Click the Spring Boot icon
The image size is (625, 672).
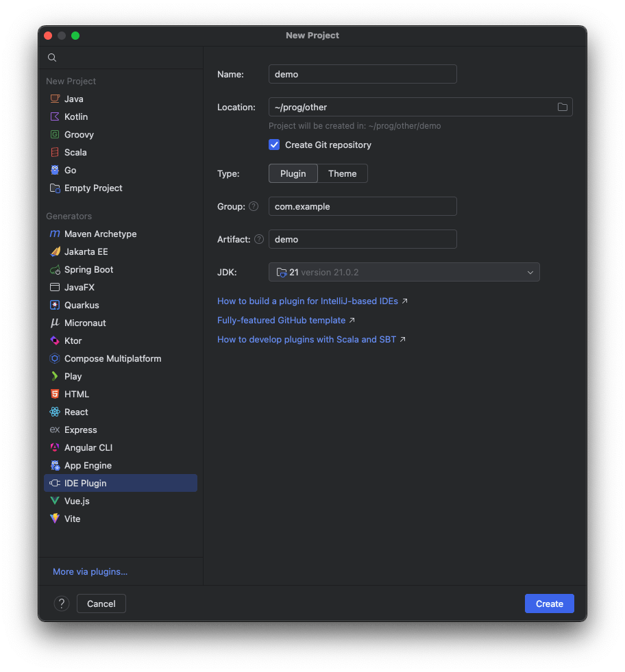coord(55,270)
